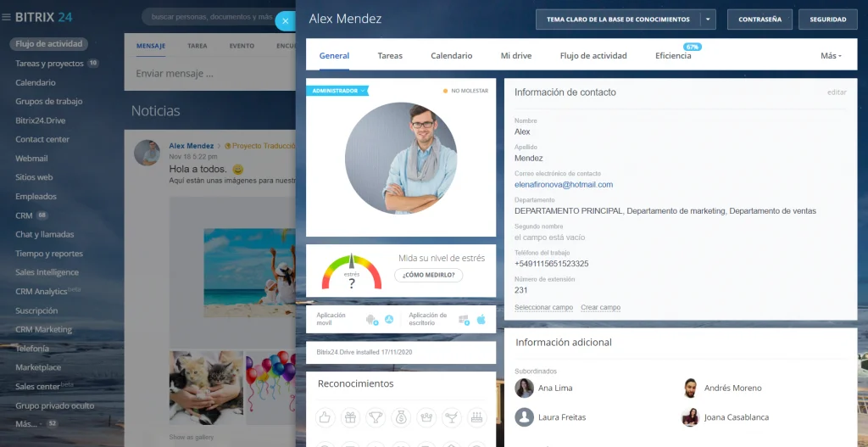Click the Contraseña button
Image resolution: width=868 pixels, height=447 pixels.
coord(759,20)
